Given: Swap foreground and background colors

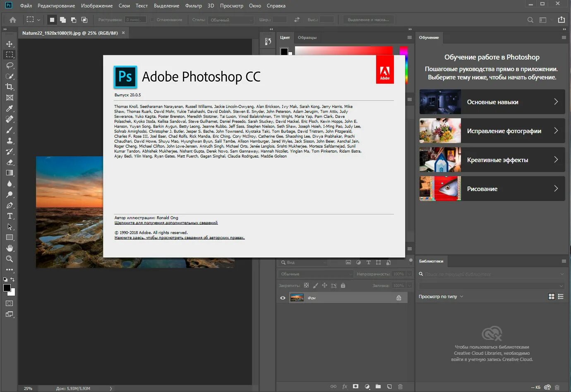Looking at the screenshot, I should click(x=13, y=280).
